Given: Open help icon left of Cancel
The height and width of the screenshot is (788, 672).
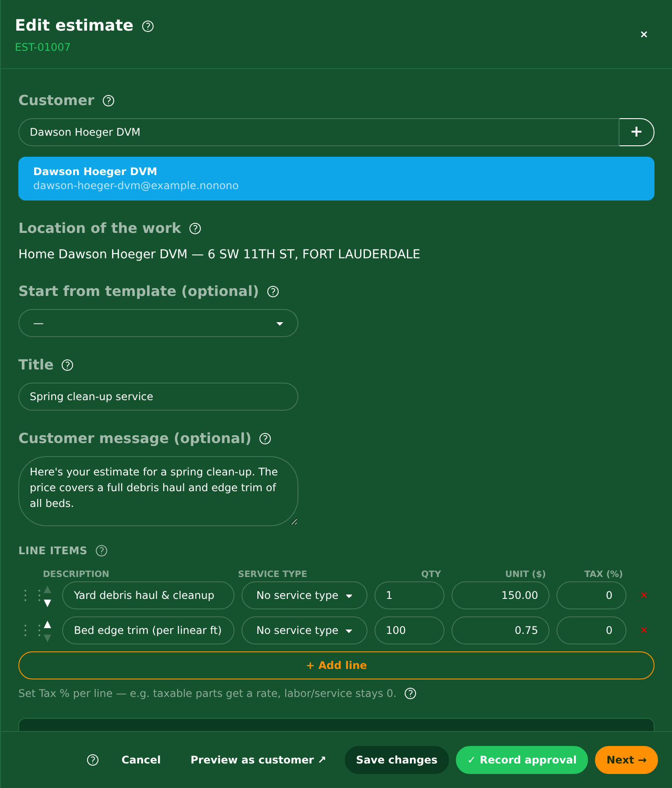Looking at the screenshot, I should (x=93, y=760).
